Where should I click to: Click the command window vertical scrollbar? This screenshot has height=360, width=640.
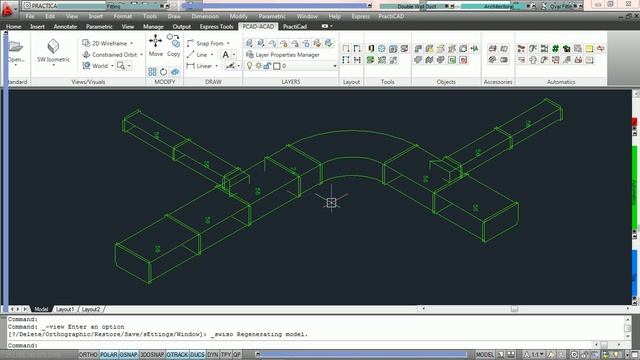[x=628, y=329]
